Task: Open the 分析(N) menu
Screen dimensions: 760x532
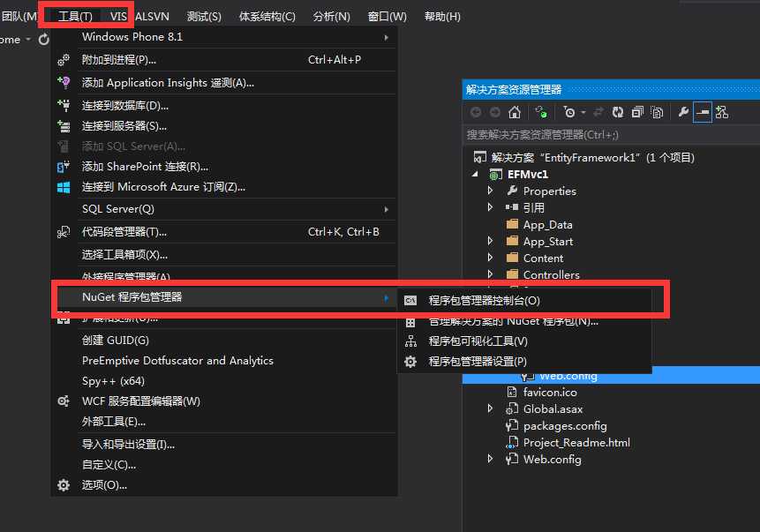Action: pyautogui.click(x=332, y=17)
